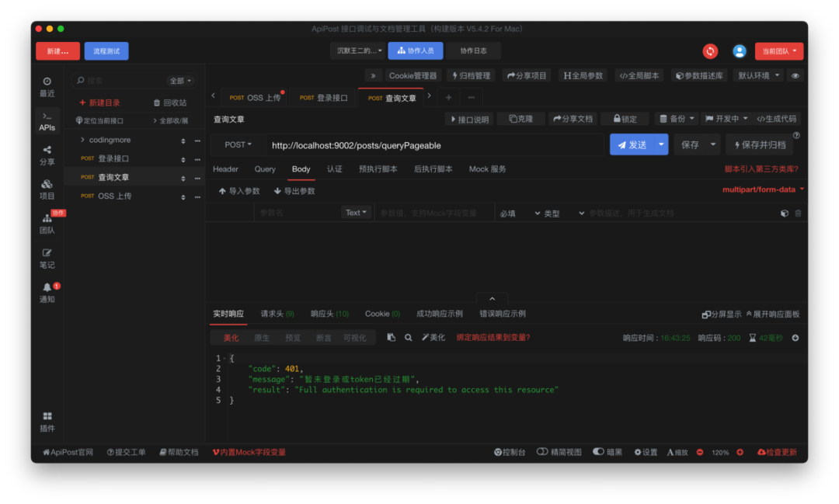Open the 插件 plugins sidebar section
The width and height of the screenshot is (839, 504).
47,422
